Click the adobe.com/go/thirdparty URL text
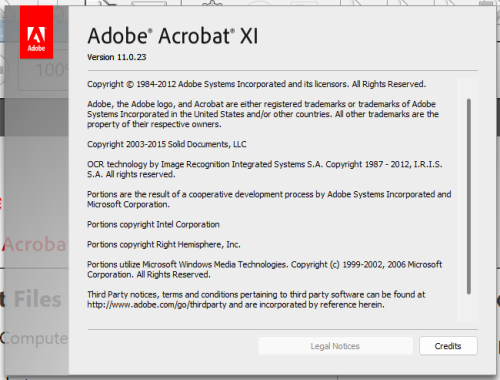The height and width of the screenshot is (380, 500). tap(157, 305)
